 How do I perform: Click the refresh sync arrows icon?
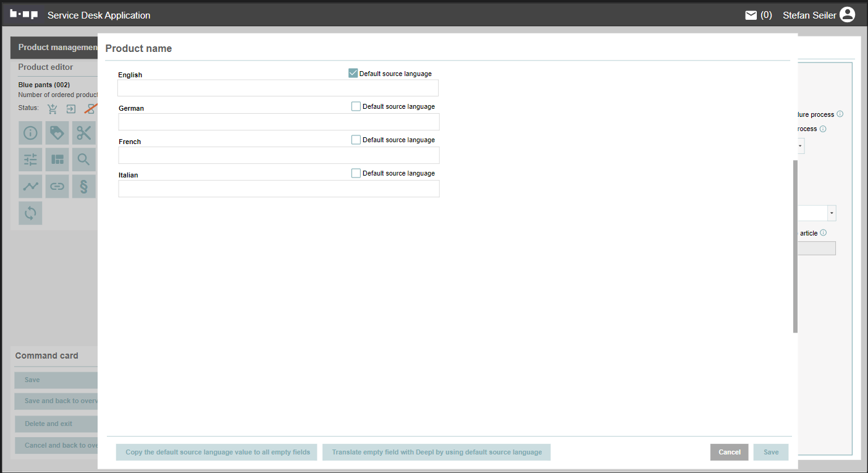click(30, 213)
